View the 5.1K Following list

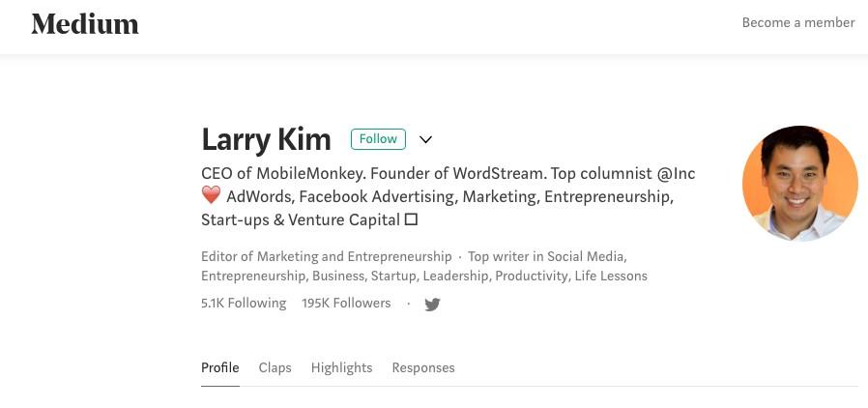(x=244, y=303)
